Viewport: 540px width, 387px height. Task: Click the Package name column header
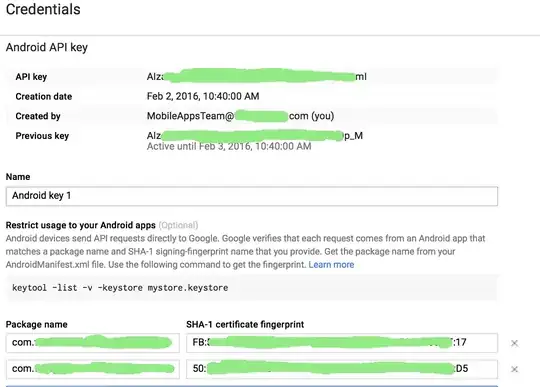coord(37,324)
